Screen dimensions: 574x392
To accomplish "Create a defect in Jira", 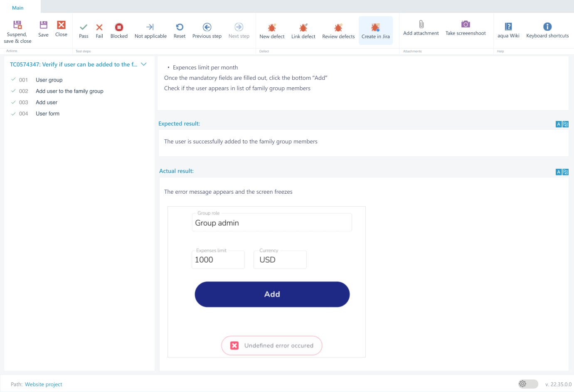I will [x=375, y=30].
